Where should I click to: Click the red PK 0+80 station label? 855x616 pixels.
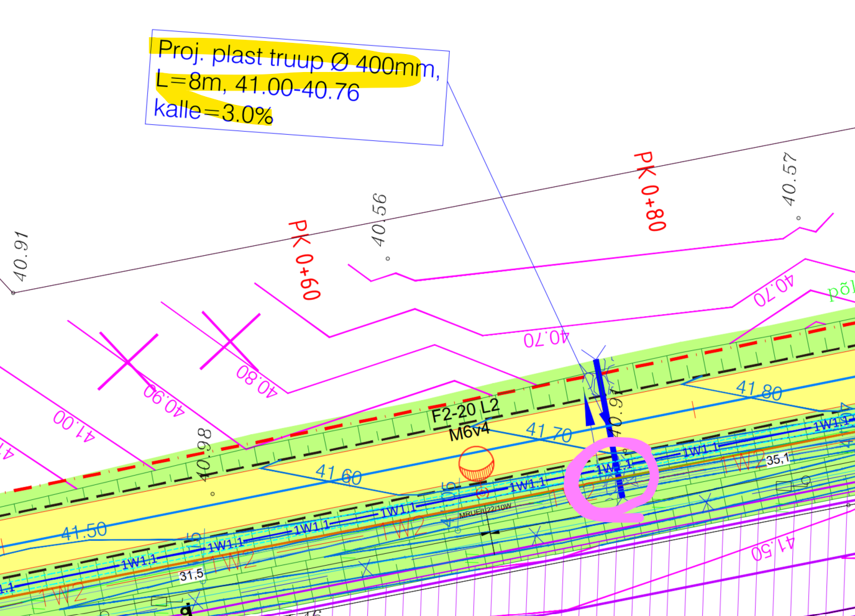651,191
